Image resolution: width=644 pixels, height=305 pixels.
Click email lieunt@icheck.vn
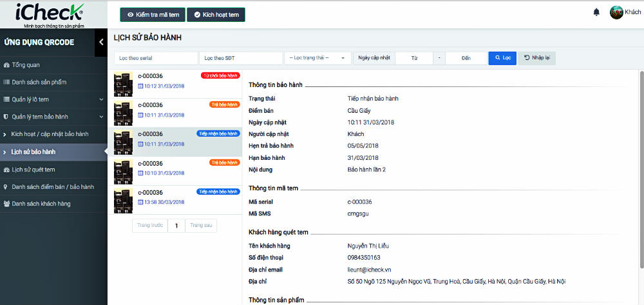369,270
